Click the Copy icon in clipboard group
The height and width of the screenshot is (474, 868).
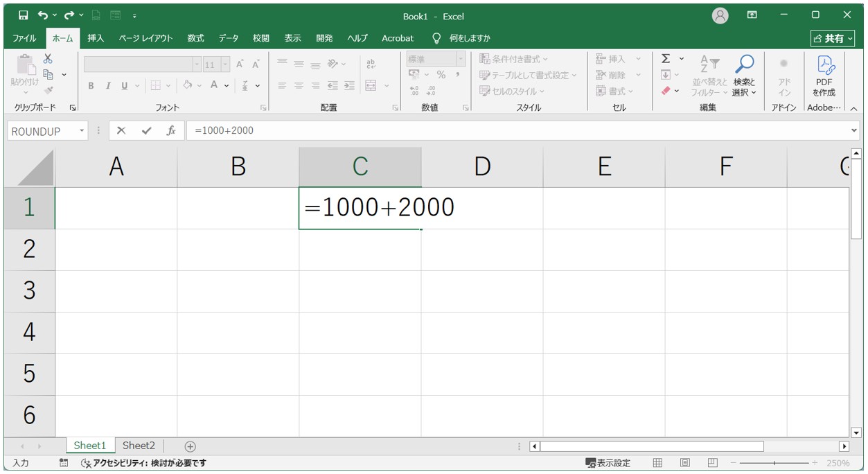[48, 74]
